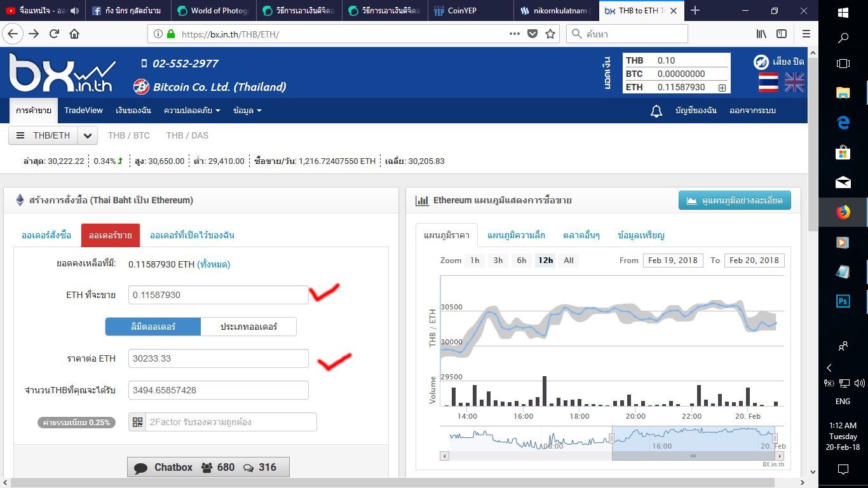Switch language using UK flag
This screenshot has height=488, width=868.
tap(794, 83)
